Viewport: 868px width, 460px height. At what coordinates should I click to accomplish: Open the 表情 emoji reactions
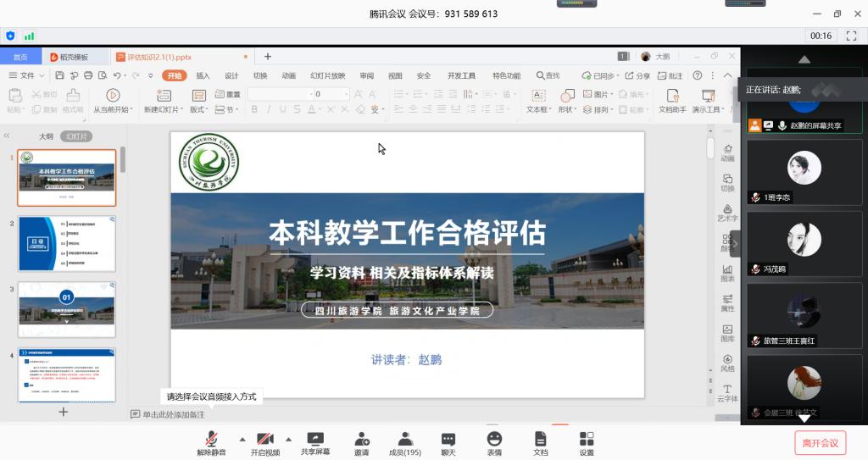pyautogui.click(x=494, y=444)
